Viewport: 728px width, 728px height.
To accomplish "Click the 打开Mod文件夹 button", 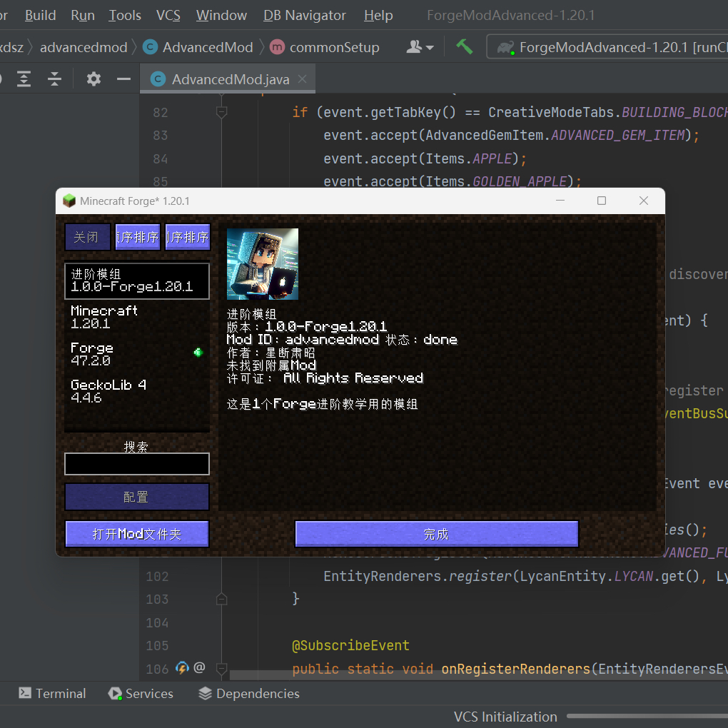I will (x=137, y=534).
